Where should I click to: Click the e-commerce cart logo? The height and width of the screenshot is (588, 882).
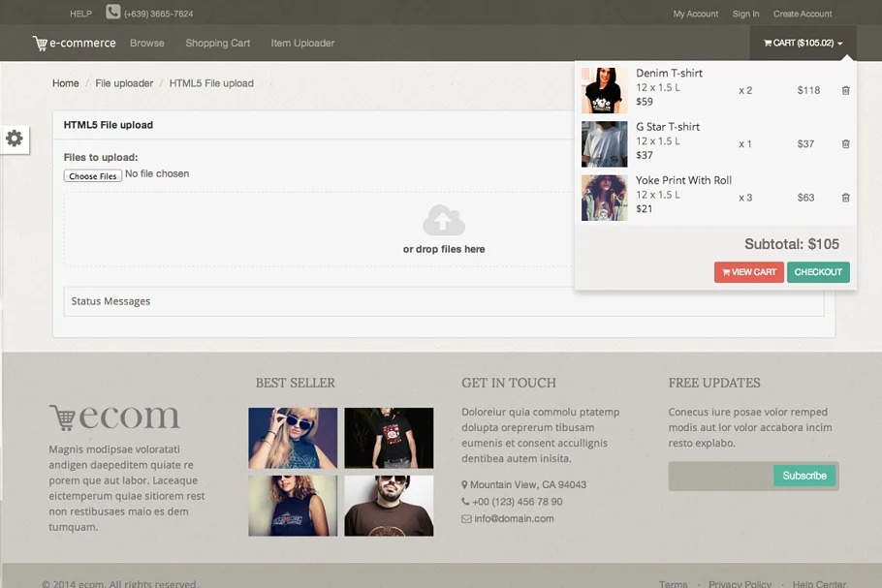point(74,43)
